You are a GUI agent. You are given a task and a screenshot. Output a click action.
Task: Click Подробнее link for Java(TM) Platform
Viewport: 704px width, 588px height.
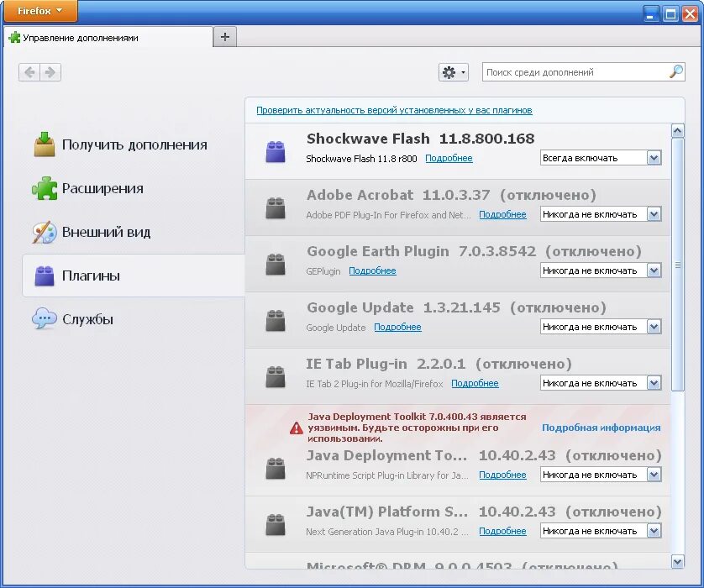pos(502,531)
